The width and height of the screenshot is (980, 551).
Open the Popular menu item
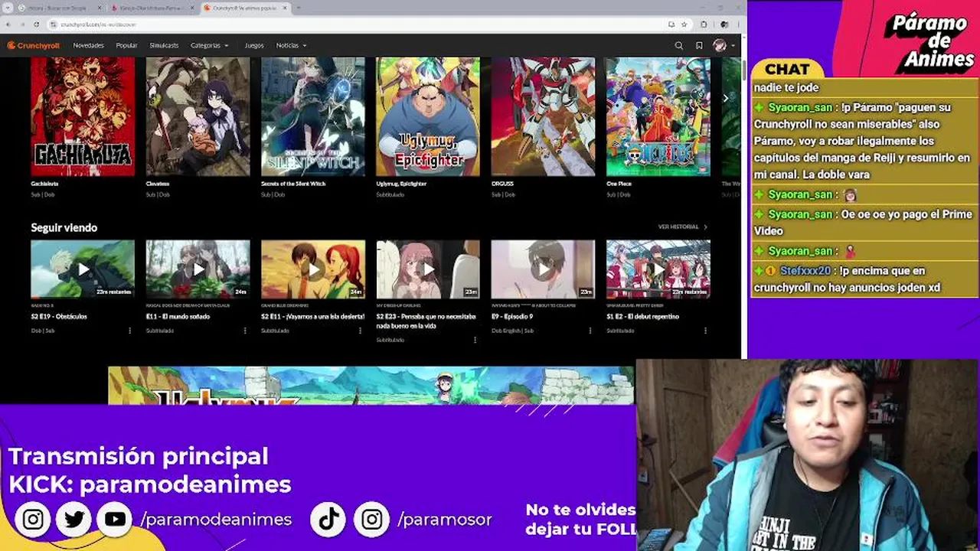[x=126, y=45]
